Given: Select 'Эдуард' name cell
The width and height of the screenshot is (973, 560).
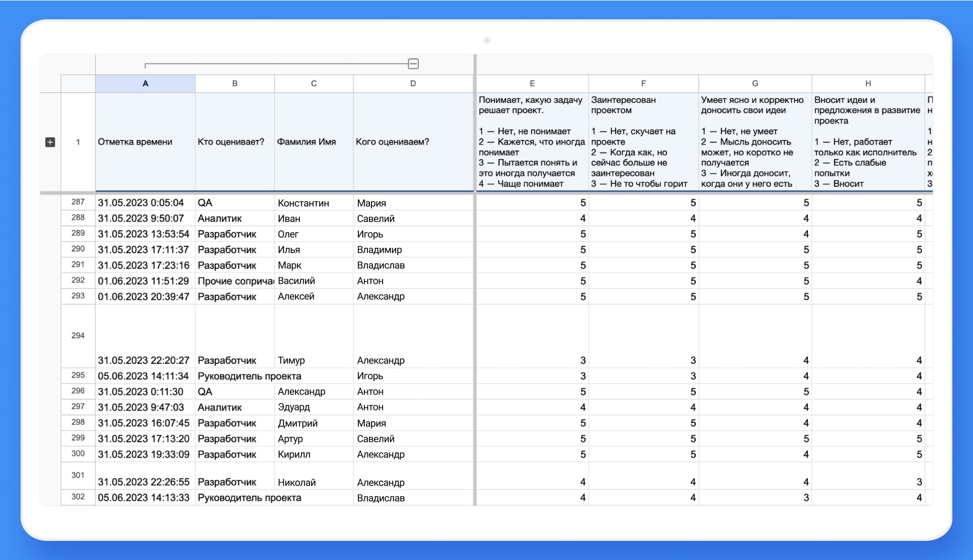Looking at the screenshot, I should click(x=314, y=407).
